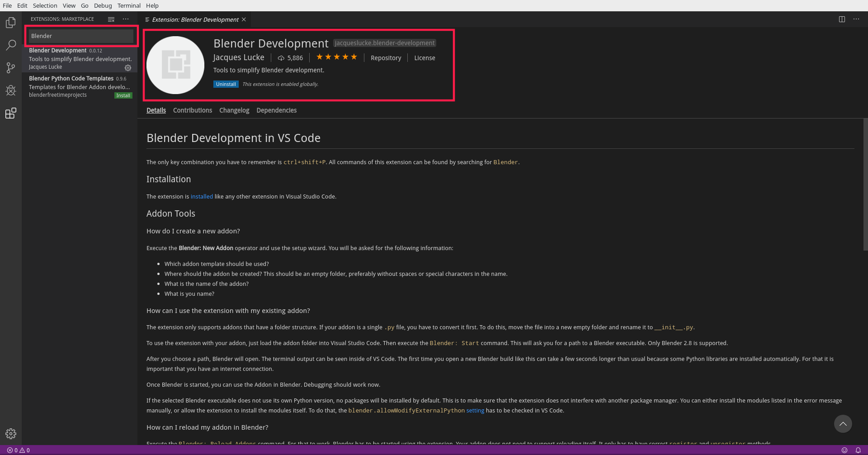868x455 pixels.
Task: Click the blenderfreetimeprojects publisher label
Action: (x=58, y=95)
